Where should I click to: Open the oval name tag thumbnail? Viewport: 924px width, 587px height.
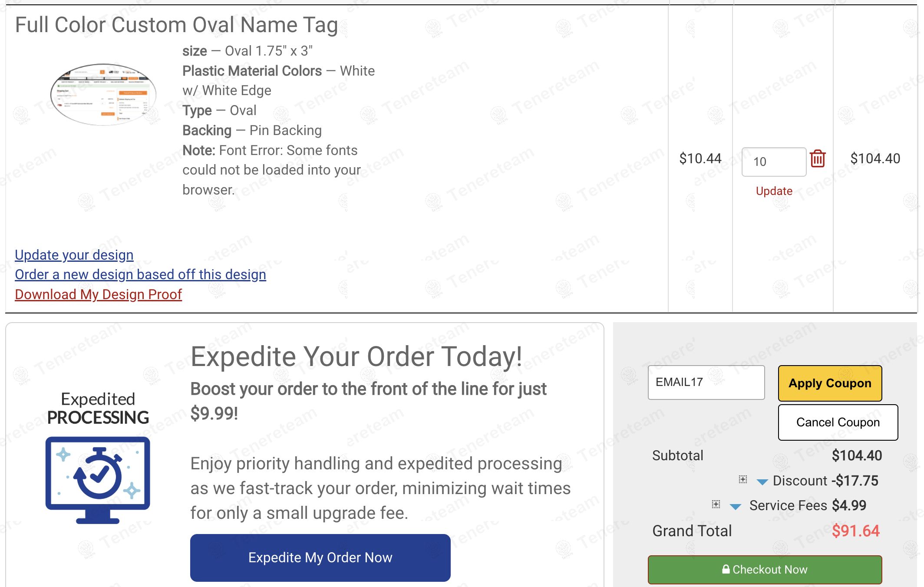click(103, 95)
